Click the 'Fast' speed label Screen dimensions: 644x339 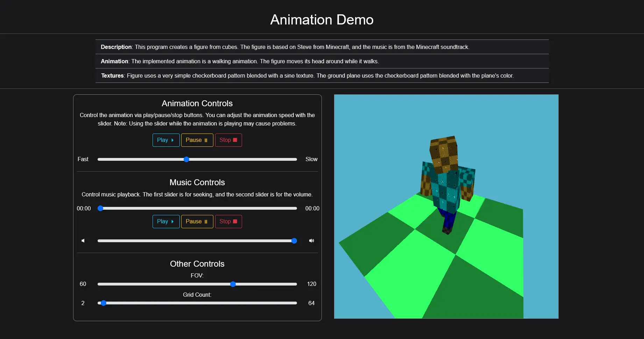[x=83, y=159]
